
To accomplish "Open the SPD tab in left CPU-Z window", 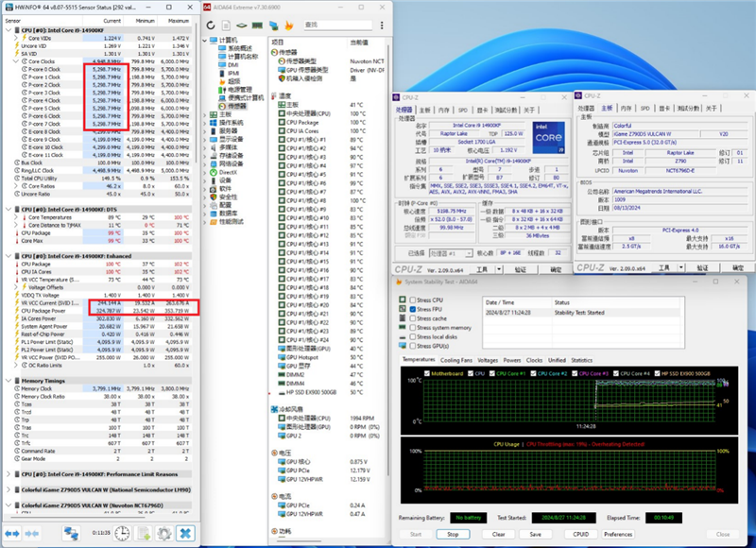I will coord(463,110).
